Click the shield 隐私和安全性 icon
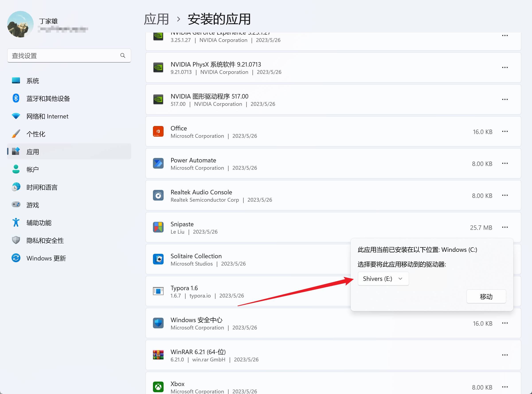This screenshot has height=394, width=532. coord(16,240)
